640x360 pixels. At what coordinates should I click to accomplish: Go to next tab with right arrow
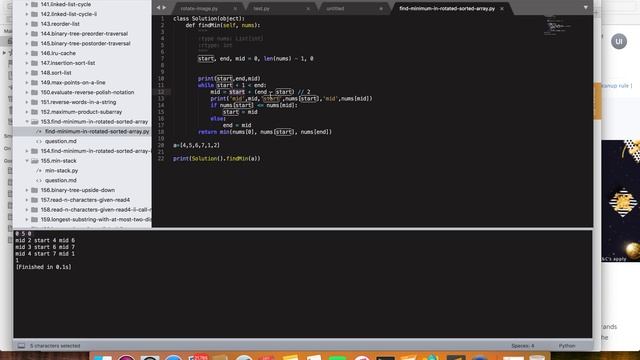click(x=164, y=7)
